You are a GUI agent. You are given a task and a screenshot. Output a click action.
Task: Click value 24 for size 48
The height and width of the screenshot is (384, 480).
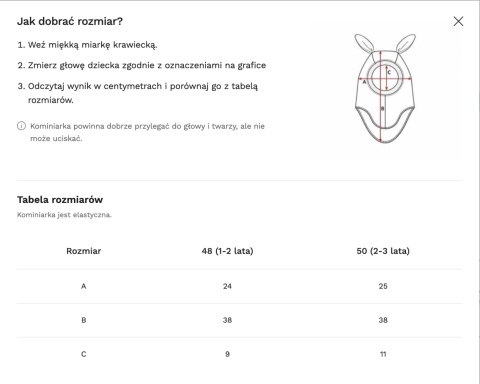click(227, 286)
